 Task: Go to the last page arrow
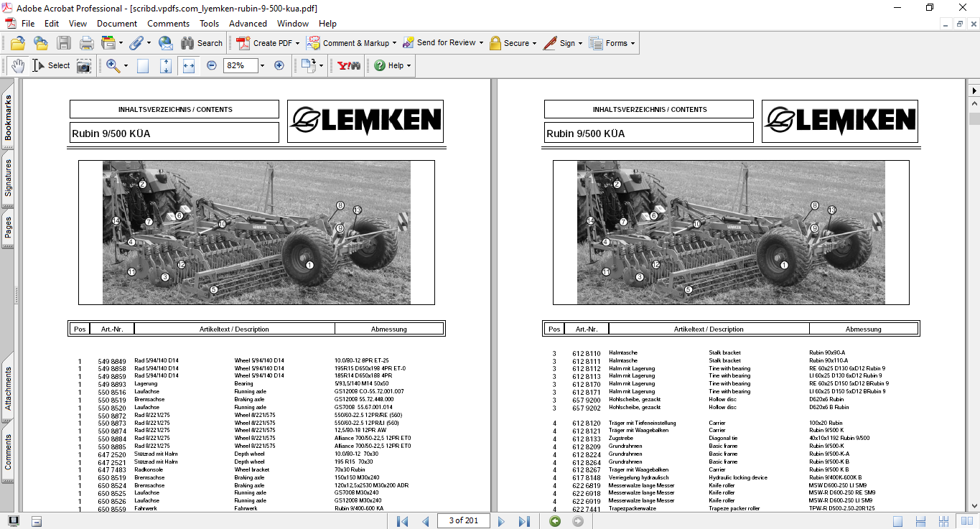pos(524,521)
